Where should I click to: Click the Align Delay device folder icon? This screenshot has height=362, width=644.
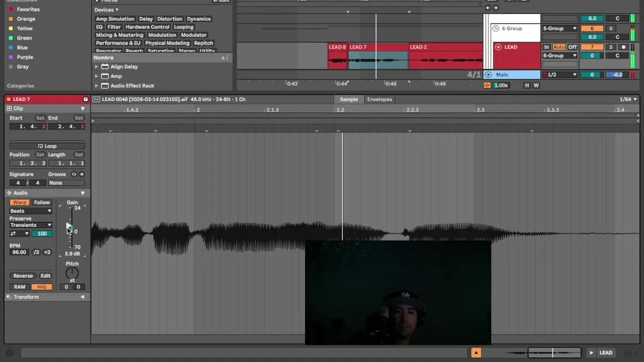(x=105, y=66)
